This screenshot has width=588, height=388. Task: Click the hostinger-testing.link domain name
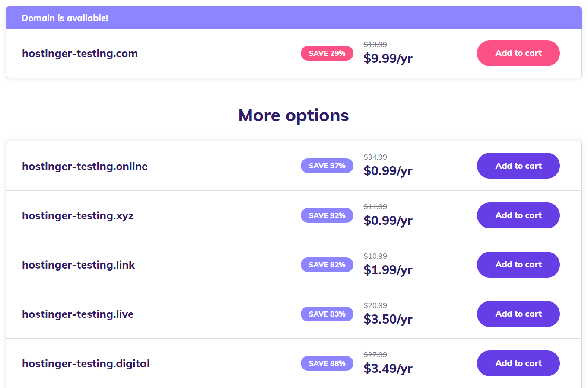click(x=79, y=265)
